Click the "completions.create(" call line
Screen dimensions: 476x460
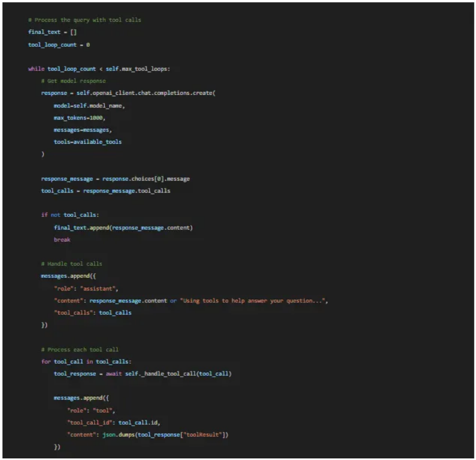click(x=128, y=93)
